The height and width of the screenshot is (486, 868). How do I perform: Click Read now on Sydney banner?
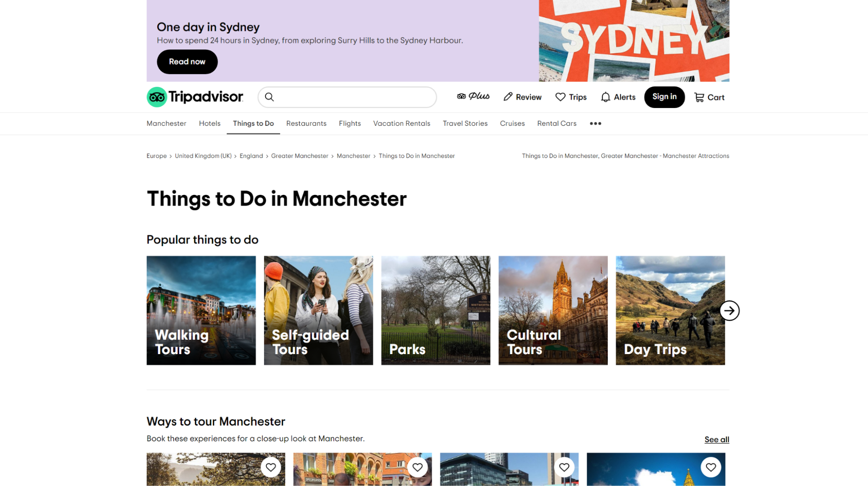(x=187, y=62)
